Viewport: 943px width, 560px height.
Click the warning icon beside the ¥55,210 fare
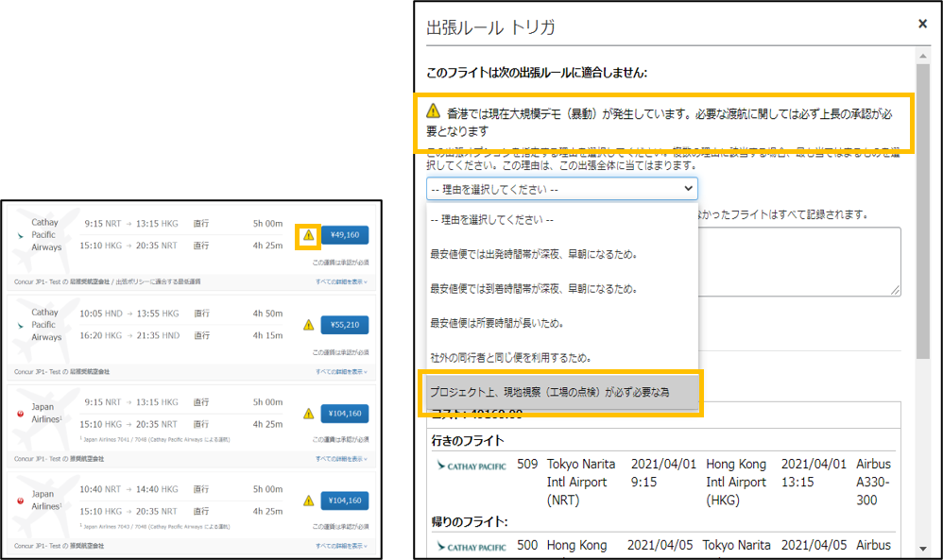[x=309, y=325]
